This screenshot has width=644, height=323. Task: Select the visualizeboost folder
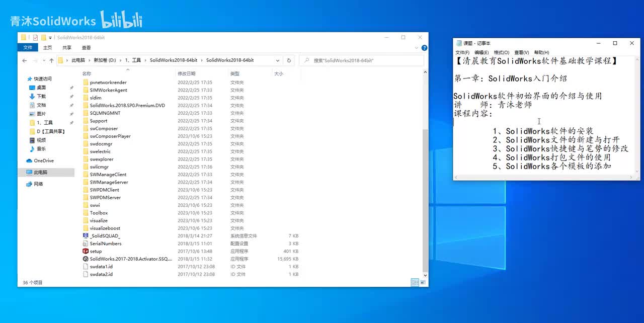105,228
